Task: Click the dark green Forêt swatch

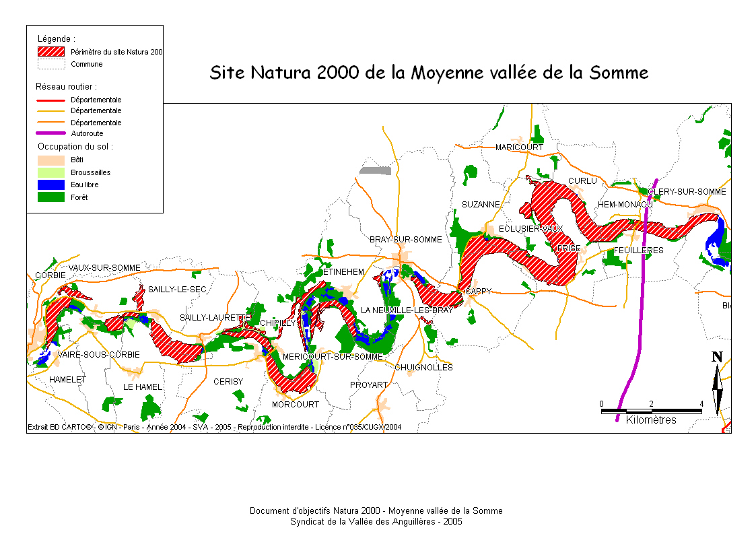Action: [51, 197]
